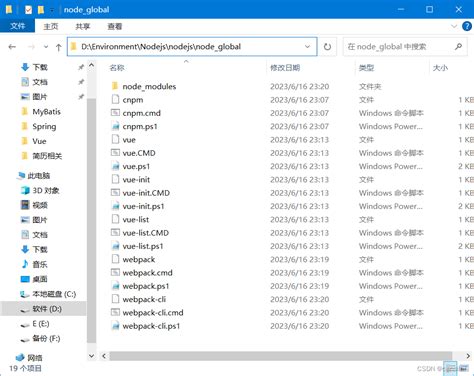This screenshot has height=376, width=474.
Task: Click the horizontal scrollbar right arrow
Action: pos(468,356)
